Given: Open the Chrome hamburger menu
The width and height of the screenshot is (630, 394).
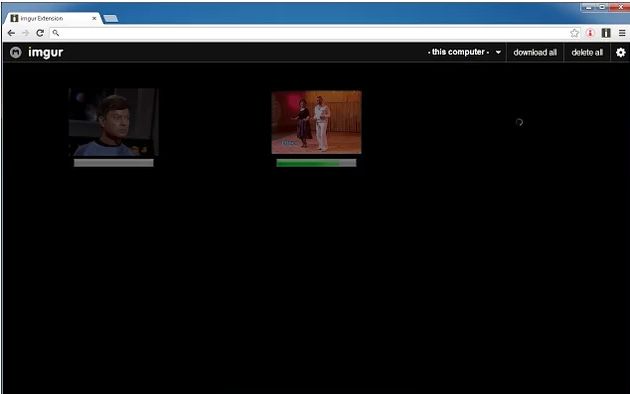Looking at the screenshot, I should coord(622,33).
